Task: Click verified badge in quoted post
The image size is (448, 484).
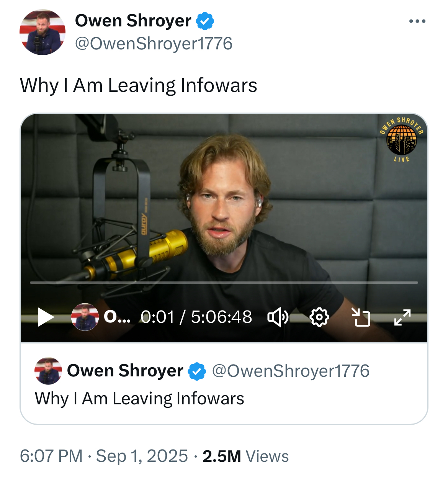Action: [197, 371]
